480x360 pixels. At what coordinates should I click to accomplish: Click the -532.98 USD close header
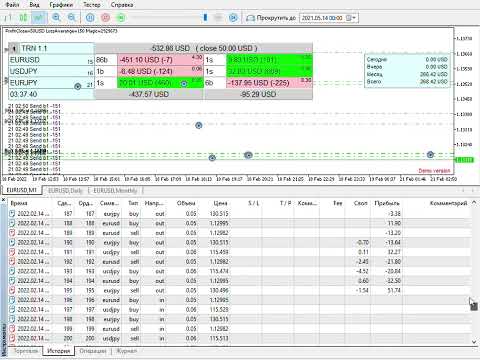pos(204,48)
